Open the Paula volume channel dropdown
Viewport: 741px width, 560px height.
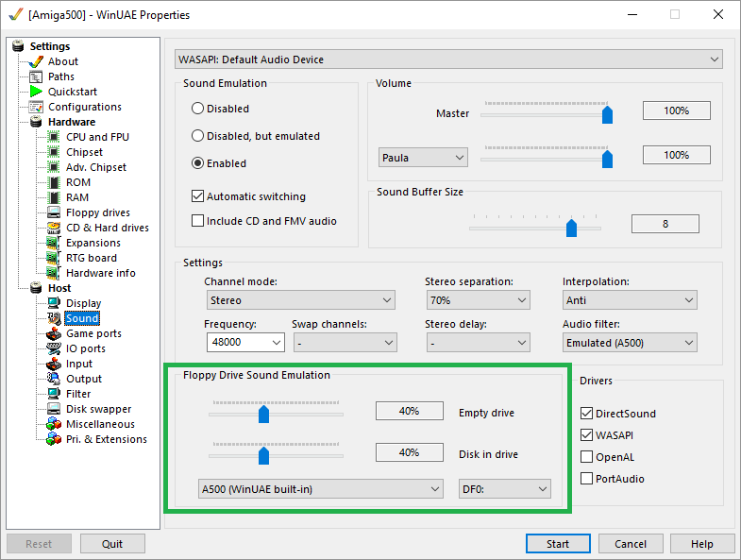point(423,158)
